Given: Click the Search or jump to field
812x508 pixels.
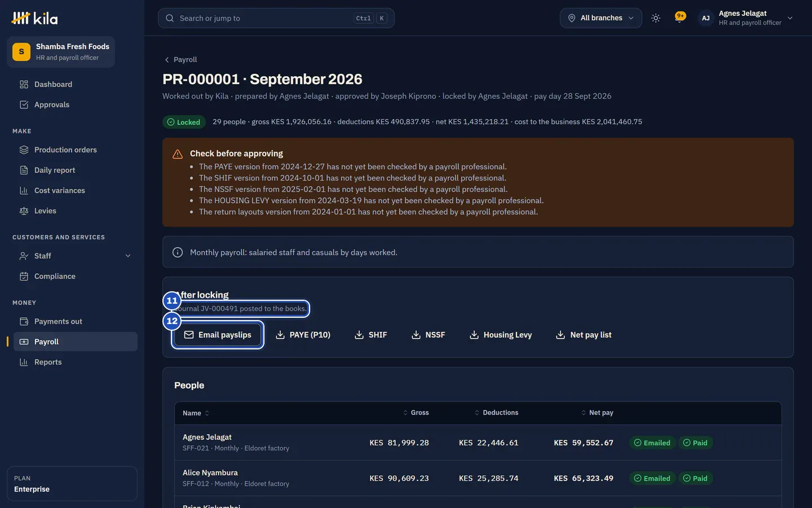Looking at the screenshot, I should (276, 18).
